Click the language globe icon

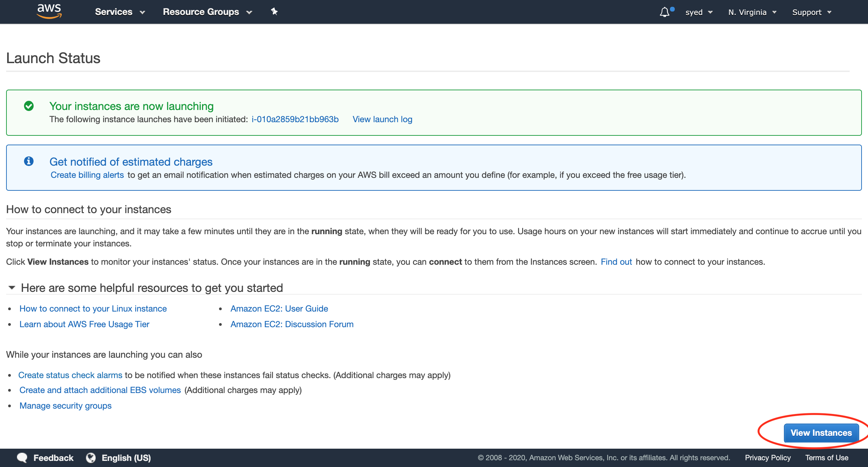(x=91, y=457)
